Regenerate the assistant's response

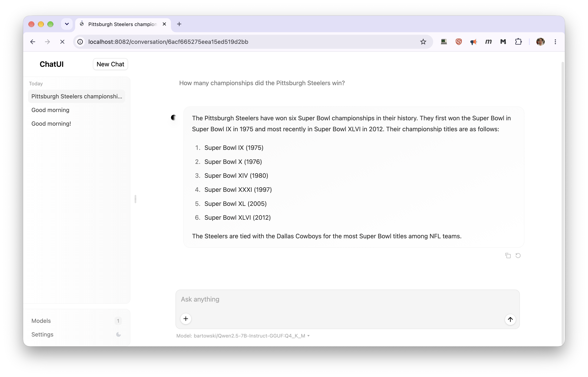click(518, 256)
